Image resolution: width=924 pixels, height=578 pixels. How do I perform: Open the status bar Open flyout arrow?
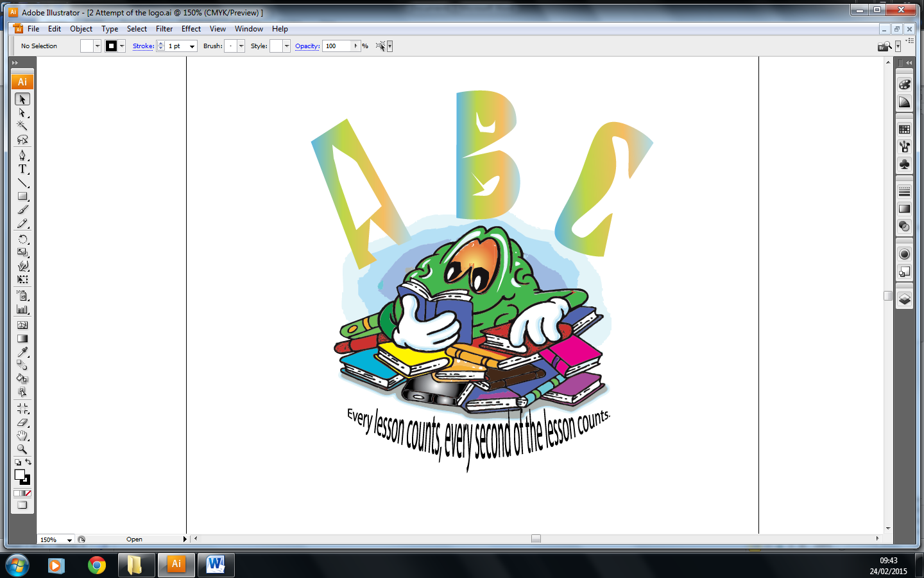tap(185, 539)
